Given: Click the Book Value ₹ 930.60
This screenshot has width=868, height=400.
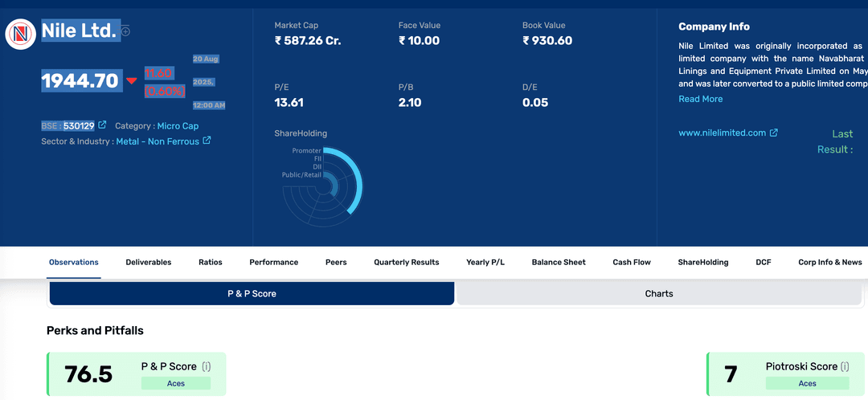Looking at the screenshot, I should click(547, 40).
